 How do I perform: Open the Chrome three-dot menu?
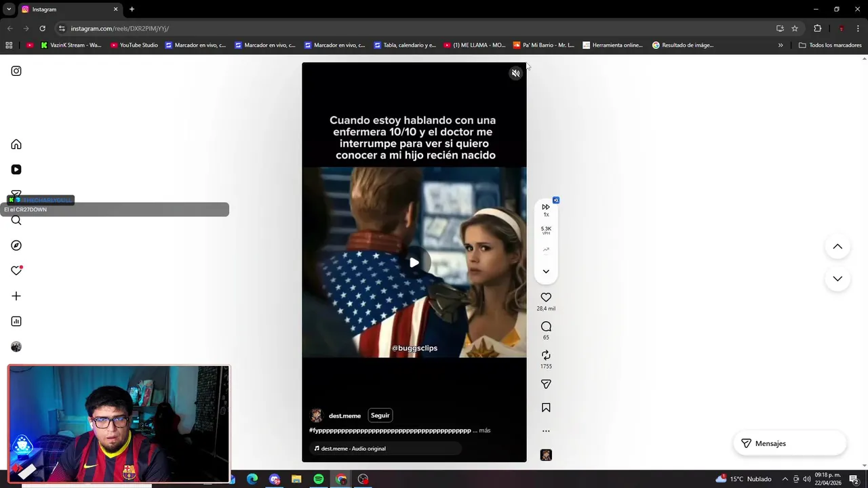coord(859,28)
